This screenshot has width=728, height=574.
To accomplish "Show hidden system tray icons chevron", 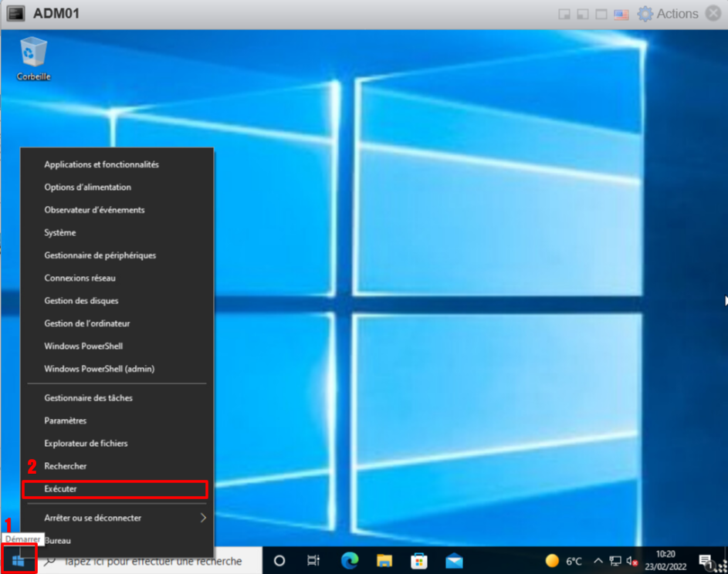I will [x=598, y=561].
